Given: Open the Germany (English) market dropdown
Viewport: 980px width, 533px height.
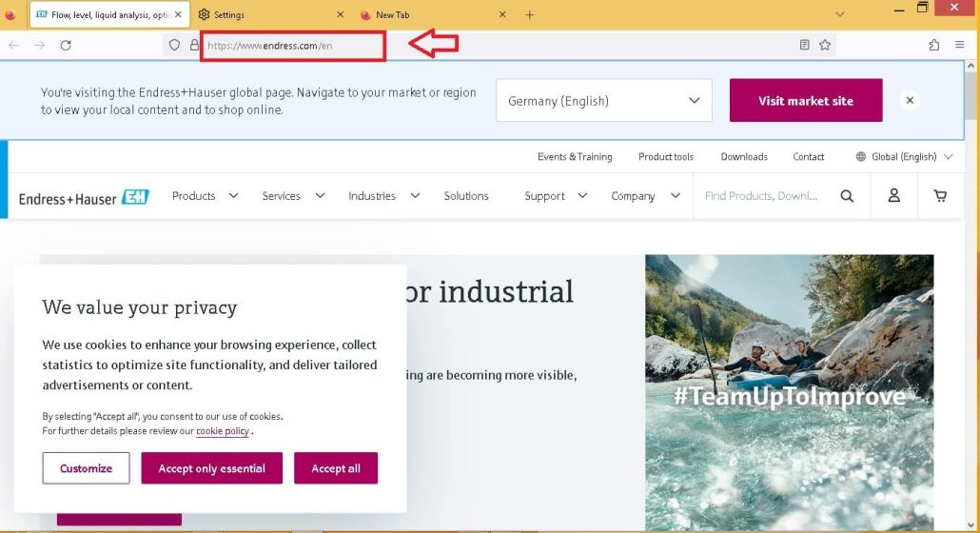Looking at the screenshot, I should 604,101.
